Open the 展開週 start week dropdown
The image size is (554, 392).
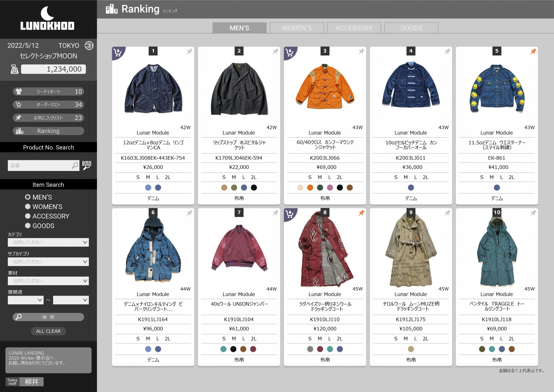(26, 300)
